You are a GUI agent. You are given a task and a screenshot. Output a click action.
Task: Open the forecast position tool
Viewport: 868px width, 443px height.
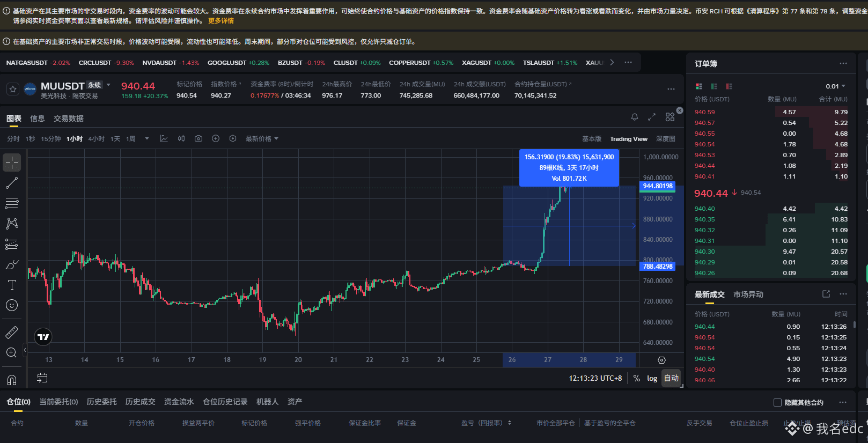coord(12,244)
